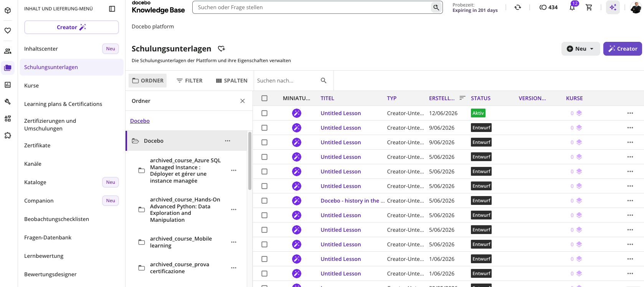The height and width of the screenshot is (287, 644).
Task: Open puzzle piece extensions icon in left rail
Action: 8,135
